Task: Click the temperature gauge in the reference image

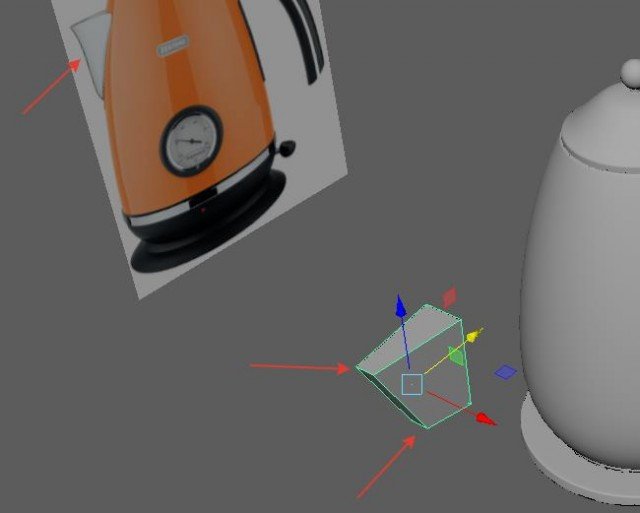Action: pyautogui.click(x=190, y=140)
